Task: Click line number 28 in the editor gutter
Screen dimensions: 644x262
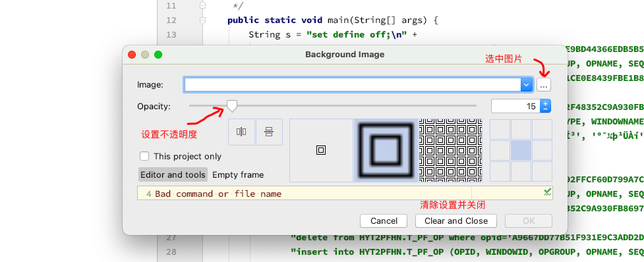Action: [171, 251]
